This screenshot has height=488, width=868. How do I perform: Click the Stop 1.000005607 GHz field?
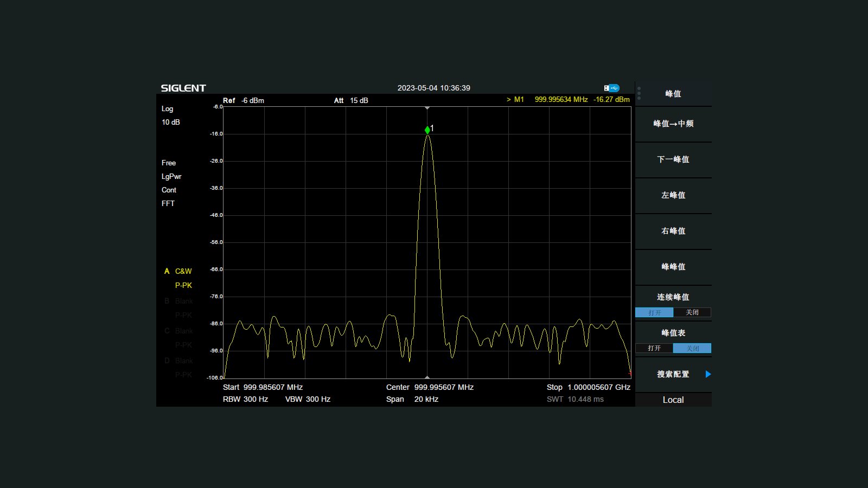coord(589,387)
